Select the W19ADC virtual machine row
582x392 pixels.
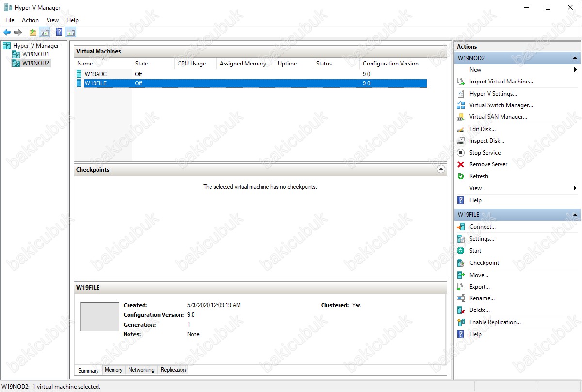coord(251,74)
